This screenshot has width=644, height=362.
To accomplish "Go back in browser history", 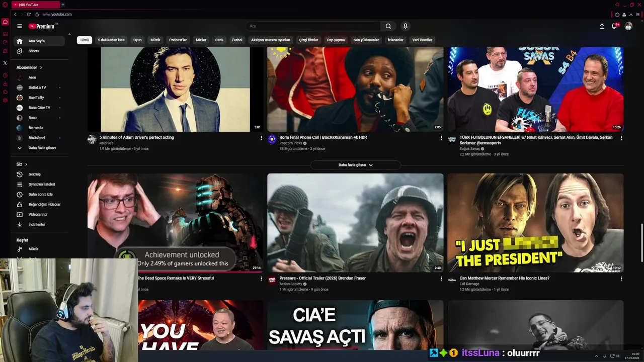I will pyautogui.click(x=15, y=15).
